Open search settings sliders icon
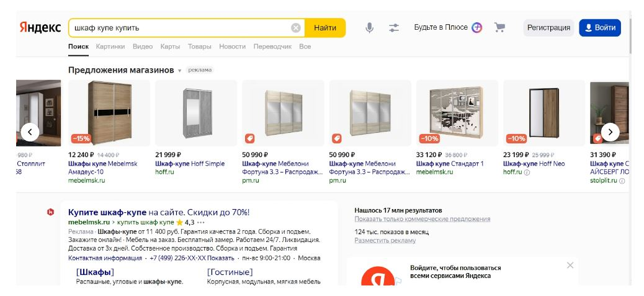Image resolution: width=644 pixels, height=296 pixels. click(x=394, y=28)
